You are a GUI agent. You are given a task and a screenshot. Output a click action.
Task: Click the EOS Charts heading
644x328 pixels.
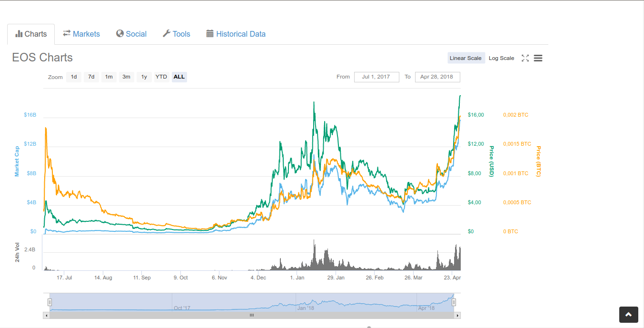pos(42,58)
